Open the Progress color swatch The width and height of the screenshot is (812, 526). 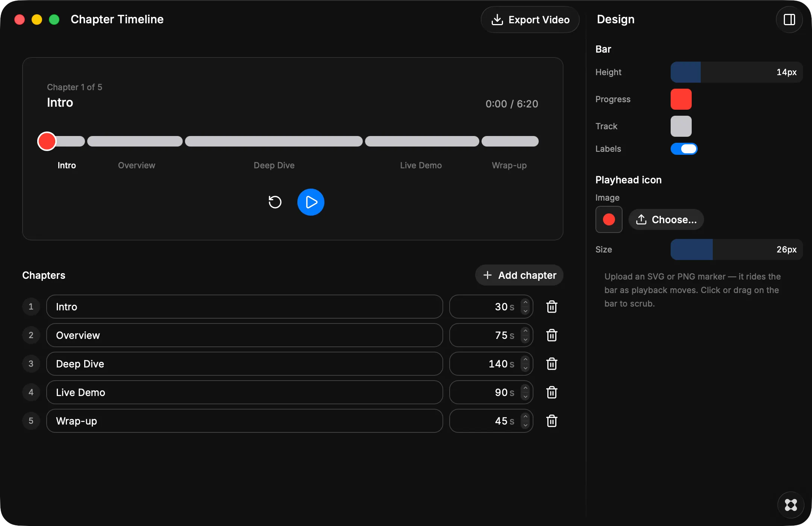click(681, 99)
